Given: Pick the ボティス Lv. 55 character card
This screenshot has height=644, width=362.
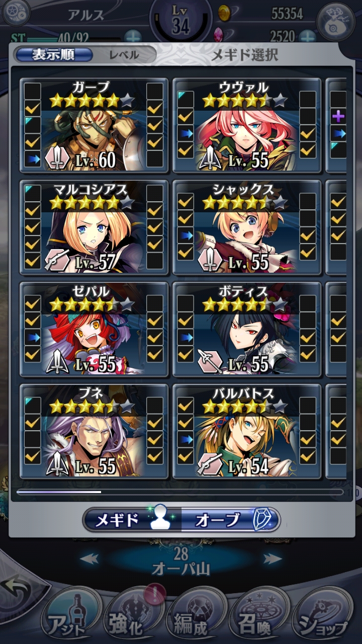Looking at the screenshot, I should point(247,329).
